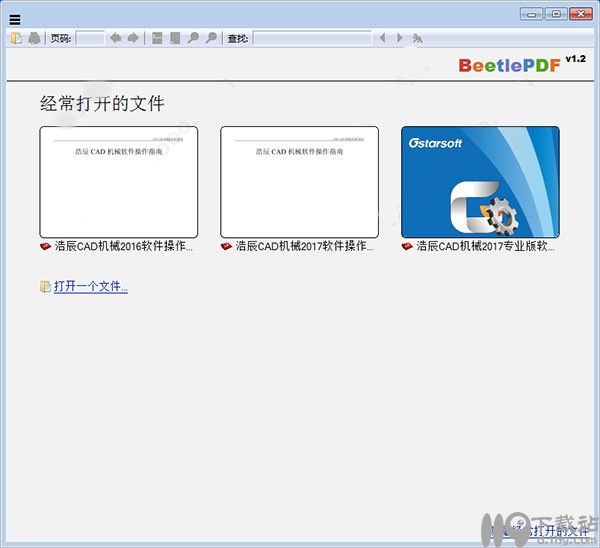Close the BeetlePDF window

pos(581,14)
